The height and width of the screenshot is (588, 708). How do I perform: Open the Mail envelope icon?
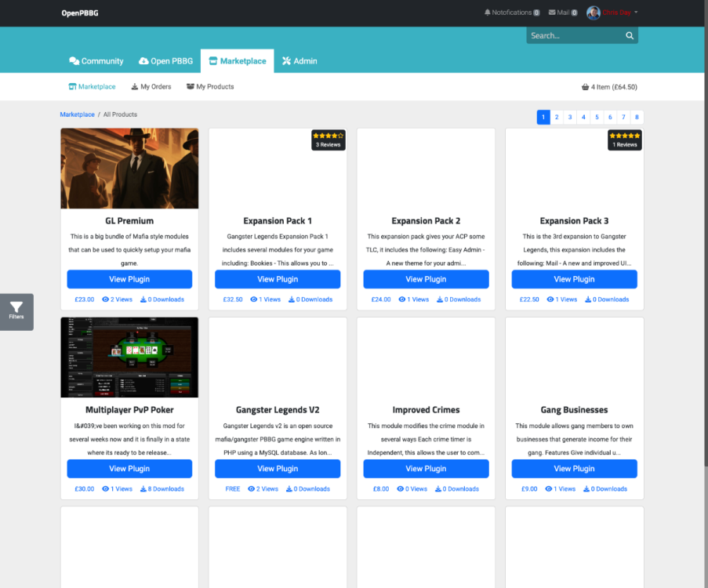pyautogui.click(x=552, y=13)
